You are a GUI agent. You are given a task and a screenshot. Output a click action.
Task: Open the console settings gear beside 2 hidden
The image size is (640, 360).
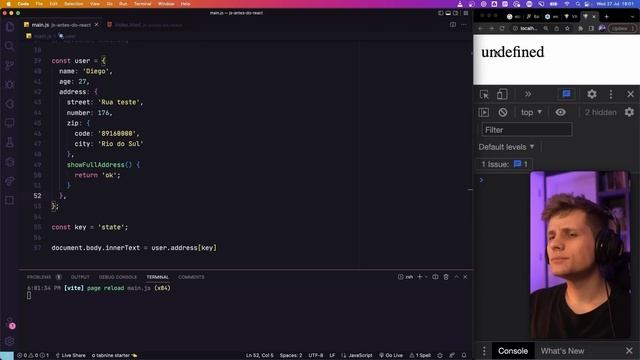click(629, 112)
